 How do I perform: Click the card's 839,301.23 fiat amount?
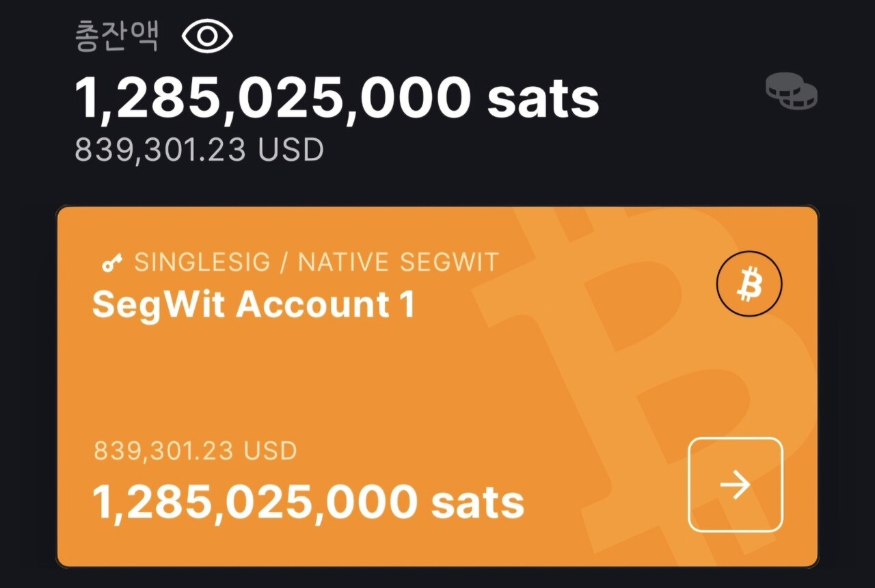(163, 451)
